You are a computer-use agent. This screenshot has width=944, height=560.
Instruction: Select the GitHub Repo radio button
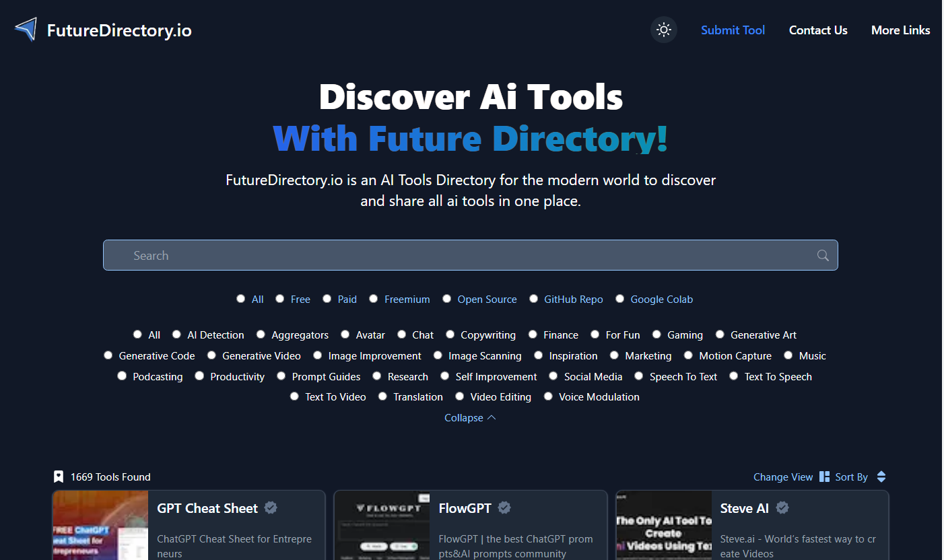coord(533,299)
